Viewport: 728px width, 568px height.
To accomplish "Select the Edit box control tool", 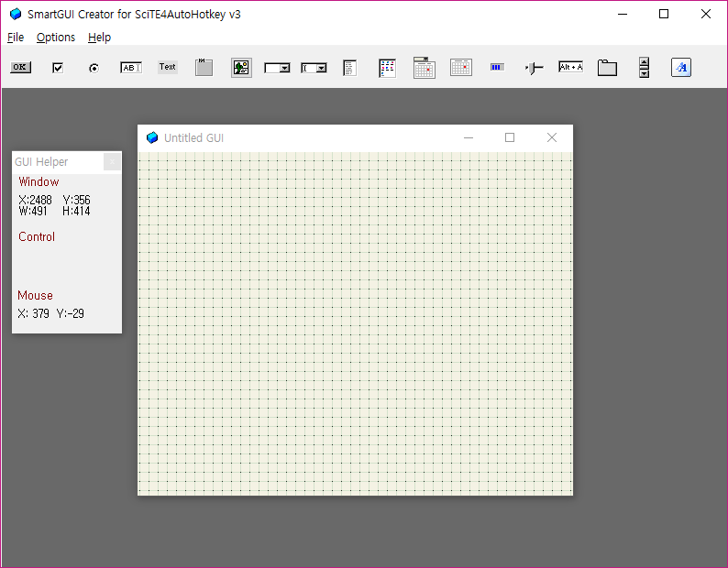I will 131,68.
